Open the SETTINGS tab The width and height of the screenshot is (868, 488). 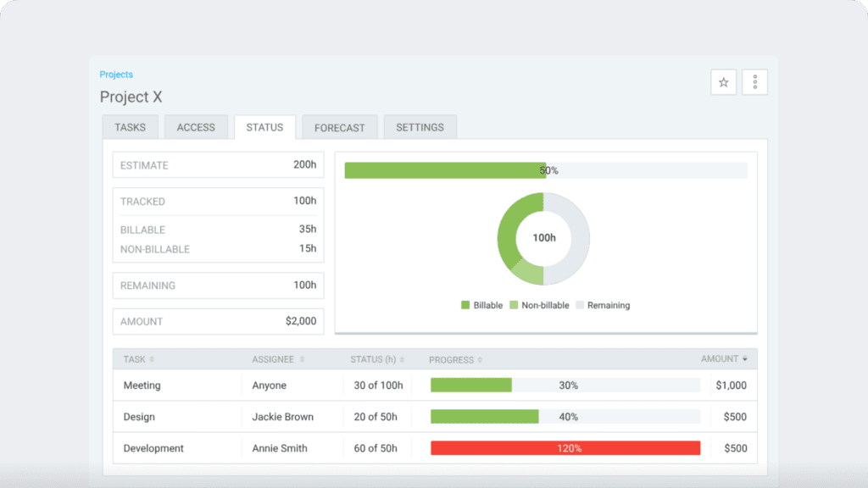[x=420, y=126]
